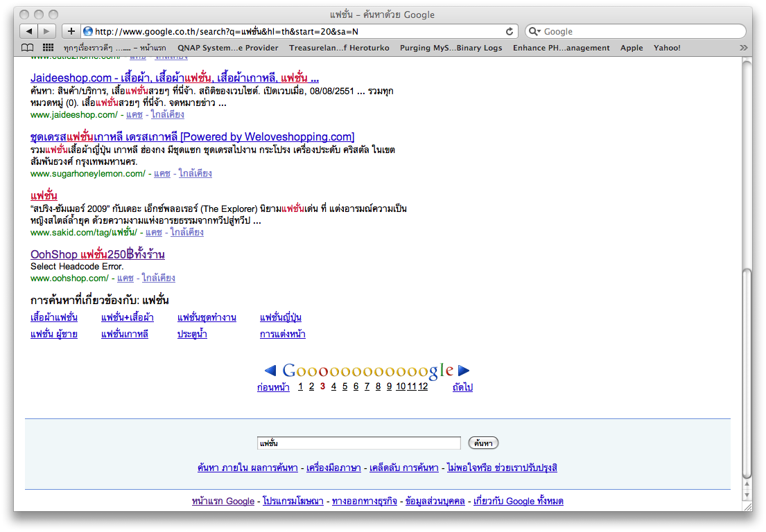Go forward with the Safari forward arrow
This screenshot has width=766, height=532.
pos(47,31)
